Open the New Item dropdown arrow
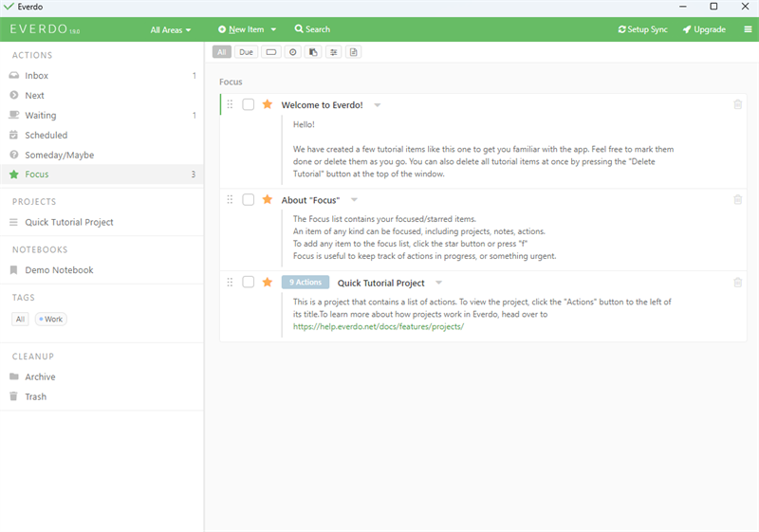The height and width of the screenshot is (532, 759). coord(273,29)
